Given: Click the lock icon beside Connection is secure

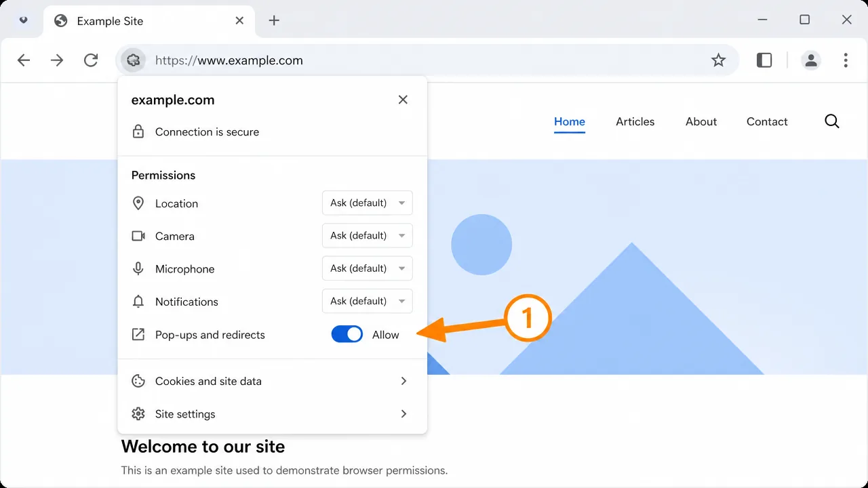Looking at the screenshot, I should coord(138,131).
